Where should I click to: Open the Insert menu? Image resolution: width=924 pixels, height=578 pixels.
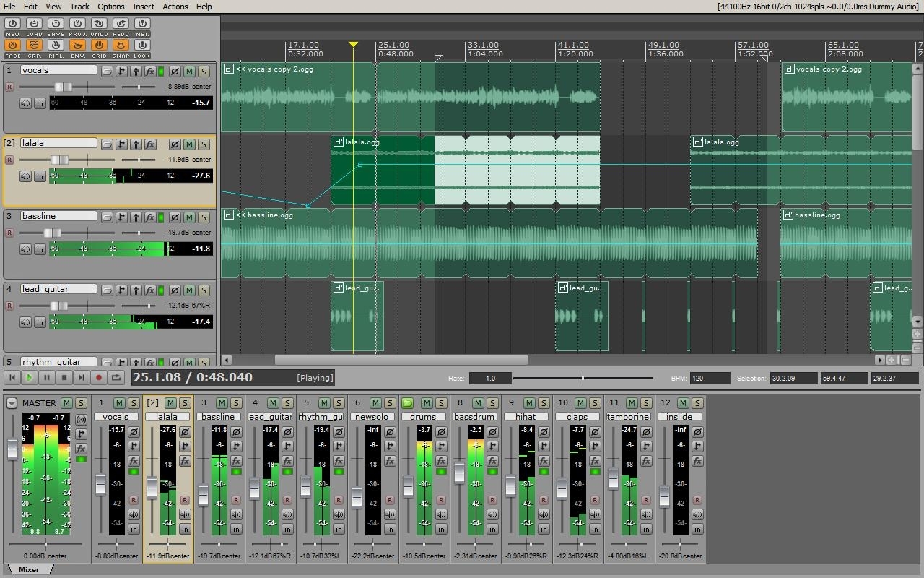[x=143, y=7]
